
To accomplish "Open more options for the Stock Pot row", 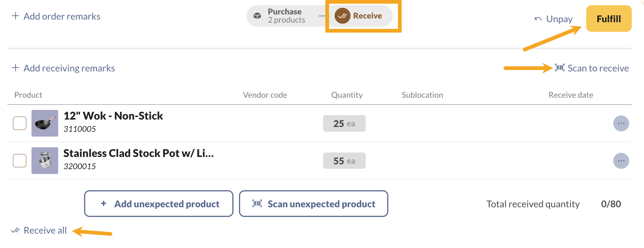I will click(621, 161).
